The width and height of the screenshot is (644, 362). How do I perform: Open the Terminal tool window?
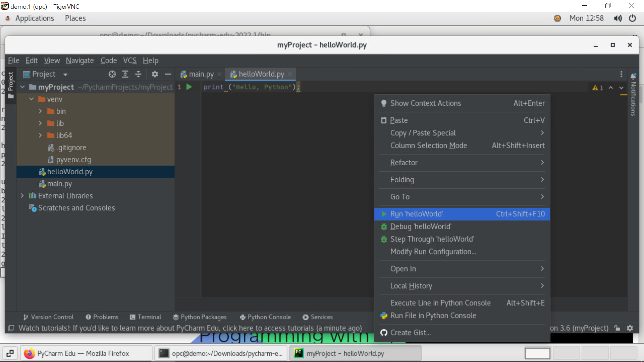pyautogui.click(x=145, y=317)
